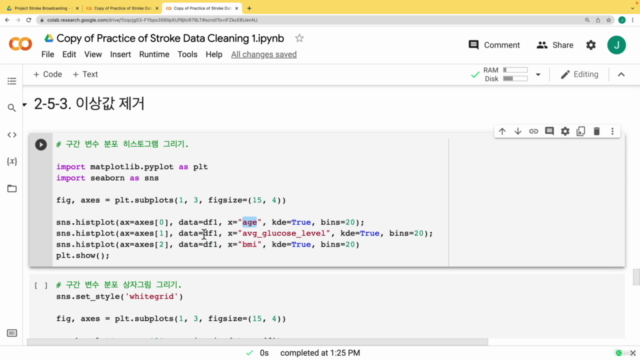Copy link to cell icon

coord(533,131)
